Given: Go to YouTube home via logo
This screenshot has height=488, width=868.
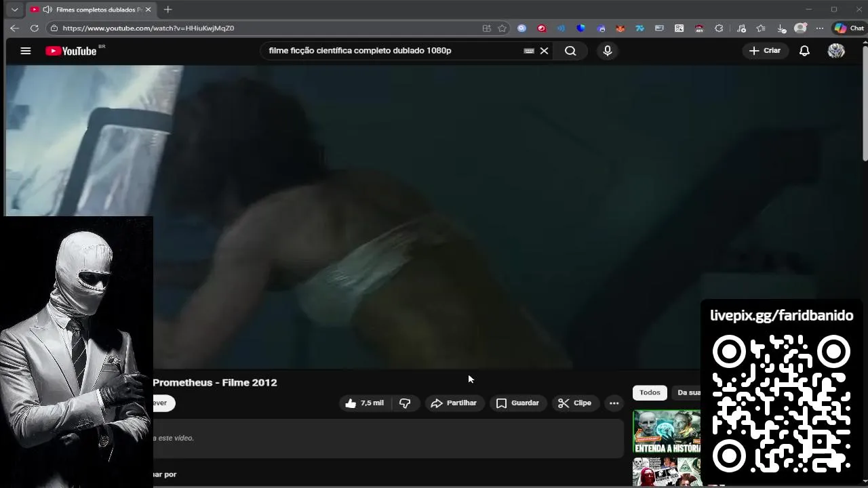Looking at the screenshot, I should pyautogui.click(x=71, y=51).
